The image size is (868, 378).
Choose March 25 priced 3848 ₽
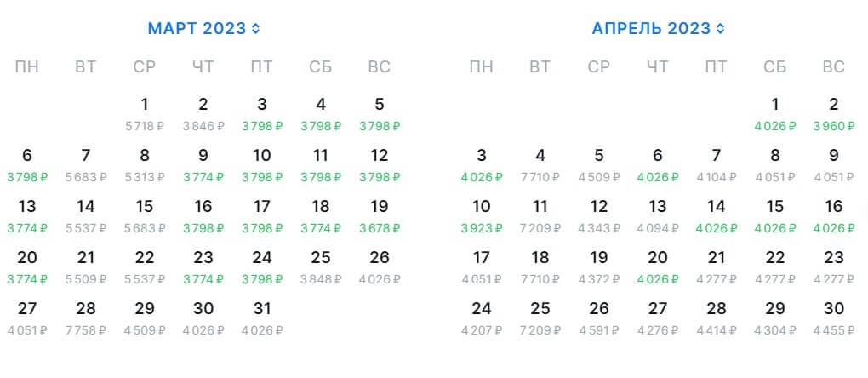point(321,266)
